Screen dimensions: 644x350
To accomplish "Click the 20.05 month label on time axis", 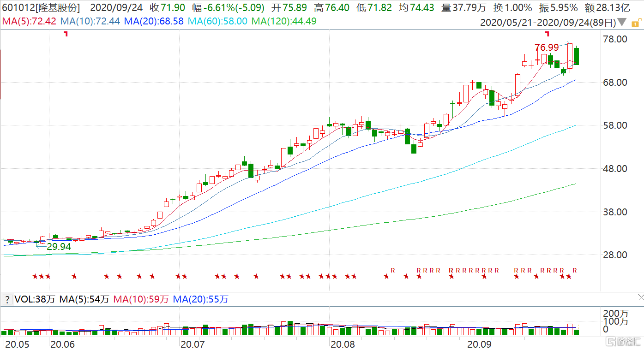I will click(16, 344).
